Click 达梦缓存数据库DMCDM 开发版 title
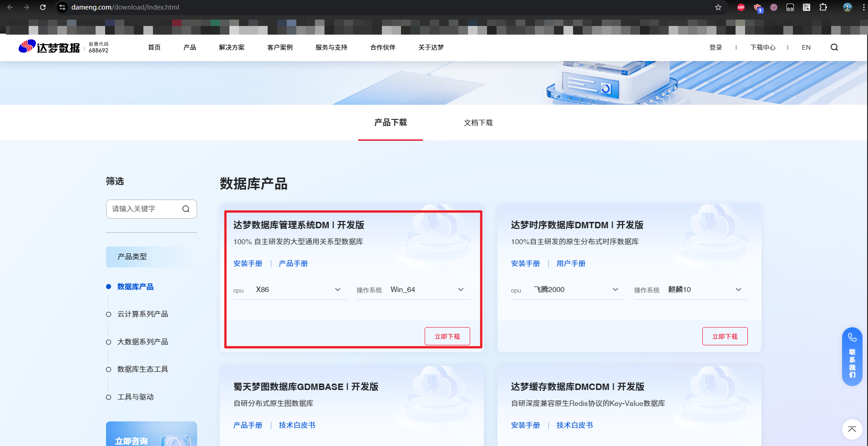Viewport: 868px width, 446px height. point(578,387)
